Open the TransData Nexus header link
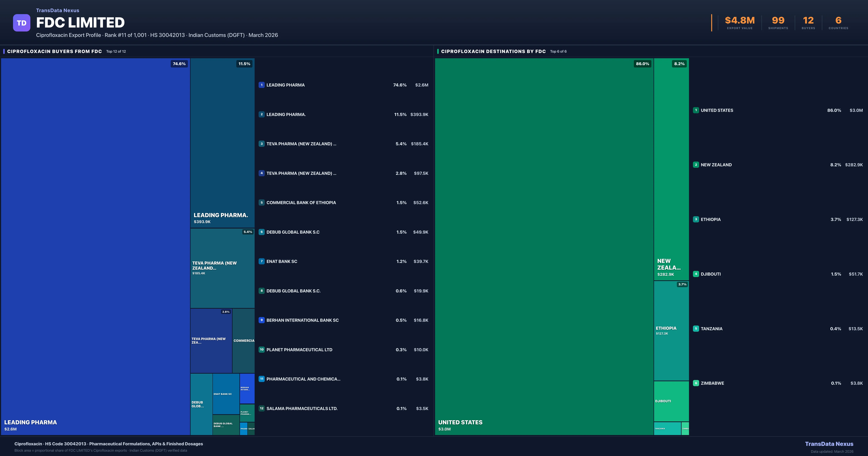Viewport: 868px width, 456px height. (58, 10)
